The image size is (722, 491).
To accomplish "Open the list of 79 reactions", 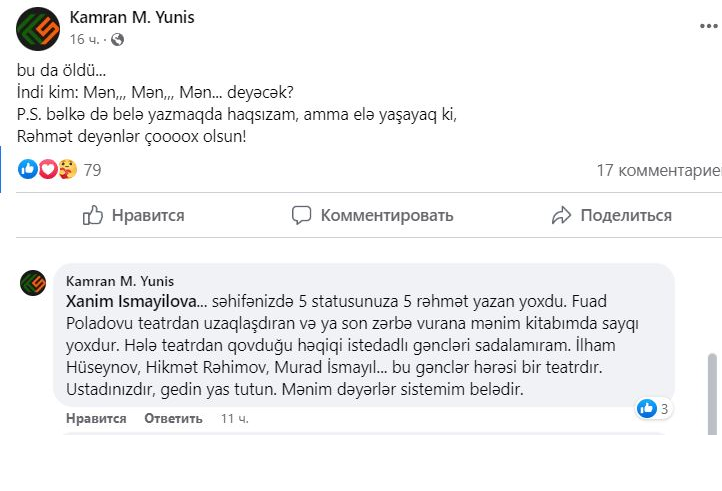I will click(92, 170).
